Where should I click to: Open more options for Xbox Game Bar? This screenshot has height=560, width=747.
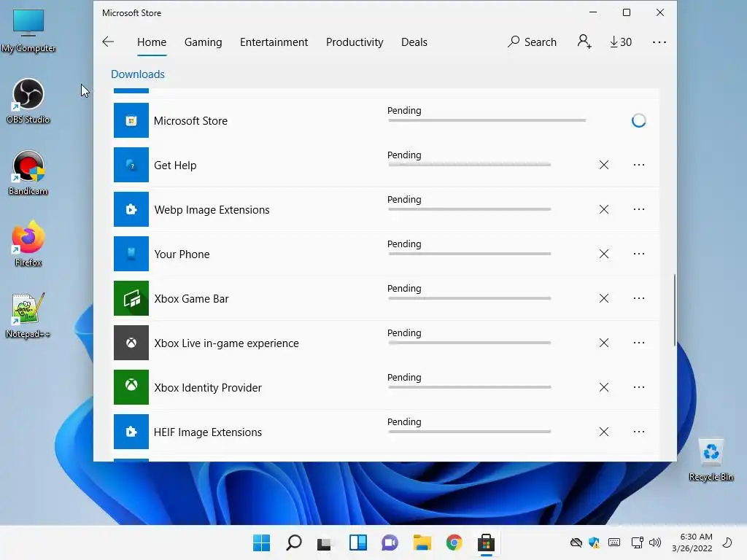(639, 298)
